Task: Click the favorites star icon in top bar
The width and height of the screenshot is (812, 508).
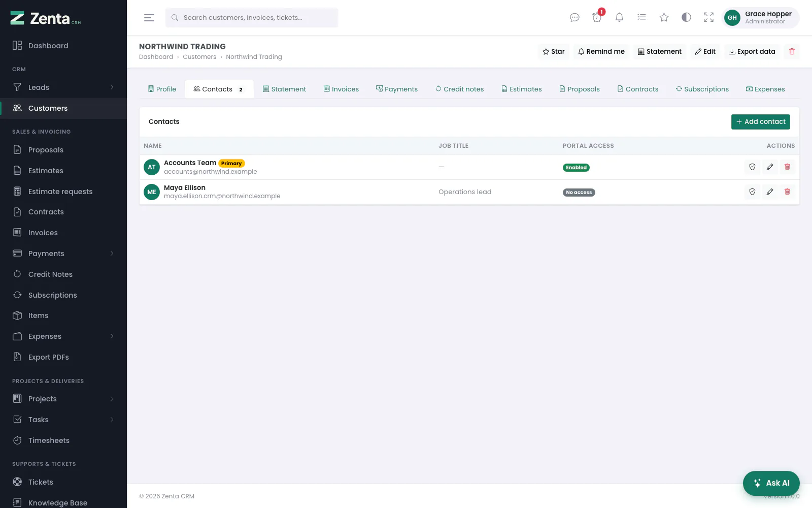Action: (x=664, y=18)
